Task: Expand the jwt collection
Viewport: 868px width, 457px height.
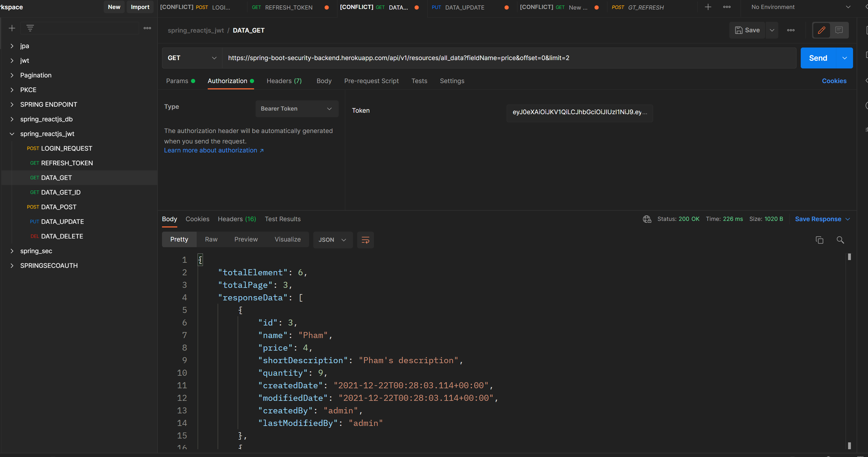Action: [12, 61]
